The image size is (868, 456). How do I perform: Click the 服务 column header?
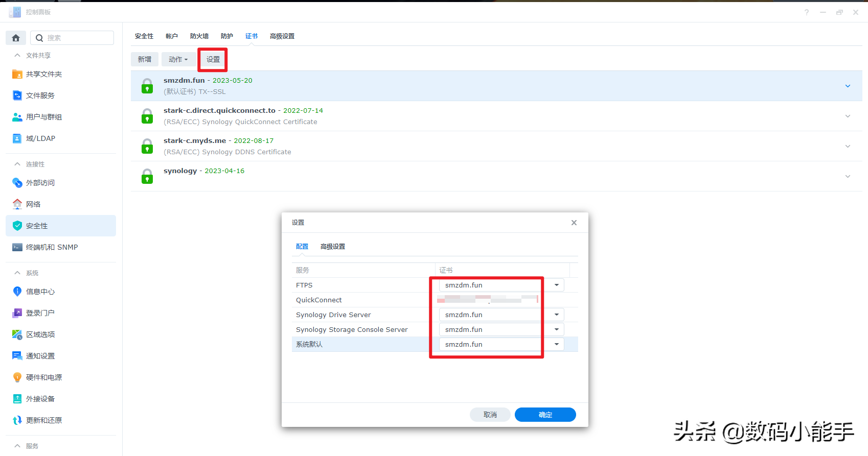(x=363, y=270)
